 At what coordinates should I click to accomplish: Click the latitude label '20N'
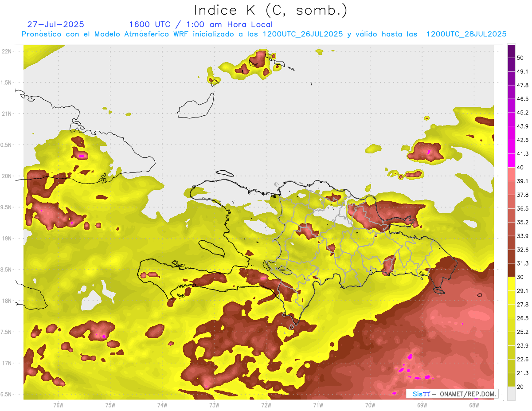point(7,176)
